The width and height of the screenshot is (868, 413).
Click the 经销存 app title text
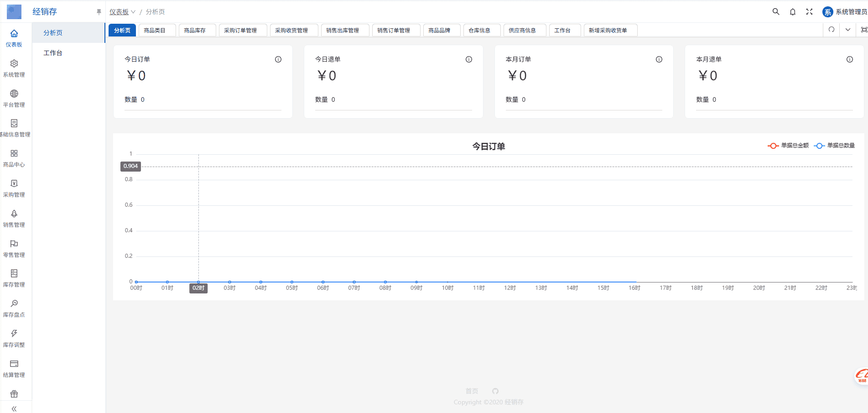(45, 12)
